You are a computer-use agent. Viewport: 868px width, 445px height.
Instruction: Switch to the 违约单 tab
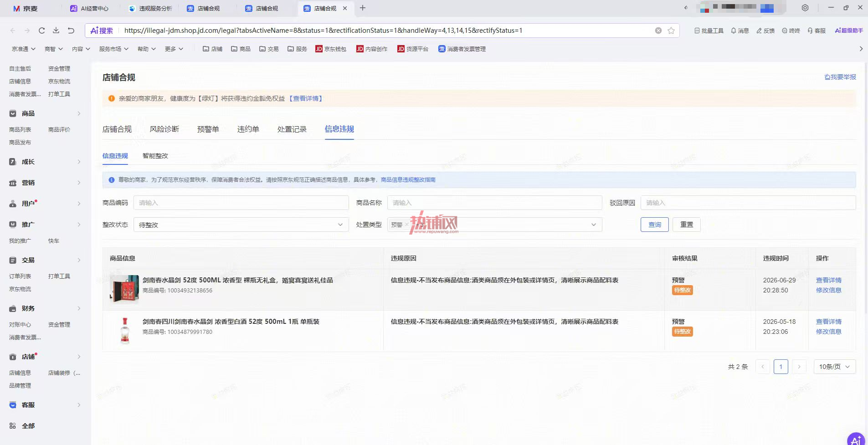pyautogui.click(x=248, y=129)
